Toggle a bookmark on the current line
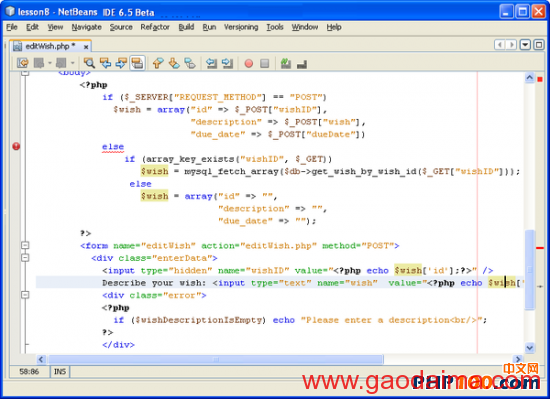This screenshot has width=550, height=399. (190, 63)
